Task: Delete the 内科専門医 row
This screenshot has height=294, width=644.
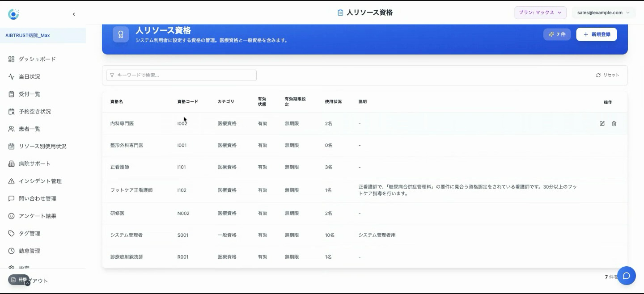Action: tap(614, 123)
